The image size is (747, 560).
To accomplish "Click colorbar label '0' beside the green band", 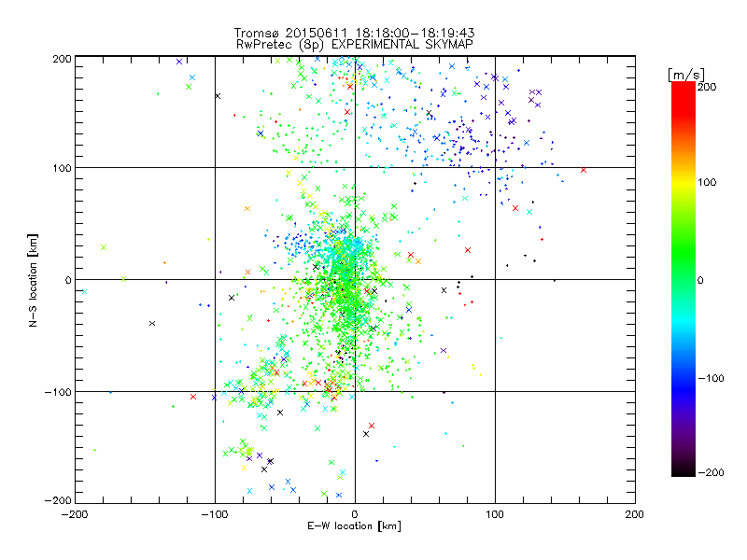I will 700,280.
